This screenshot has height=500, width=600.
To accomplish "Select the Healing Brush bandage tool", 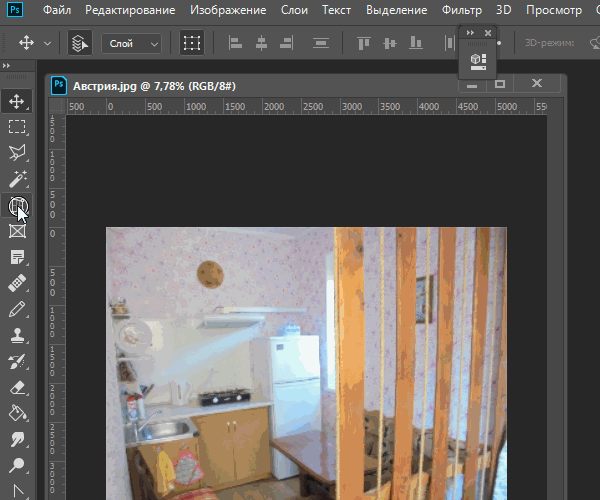I will pyautogui.click(x=17, y=283).
